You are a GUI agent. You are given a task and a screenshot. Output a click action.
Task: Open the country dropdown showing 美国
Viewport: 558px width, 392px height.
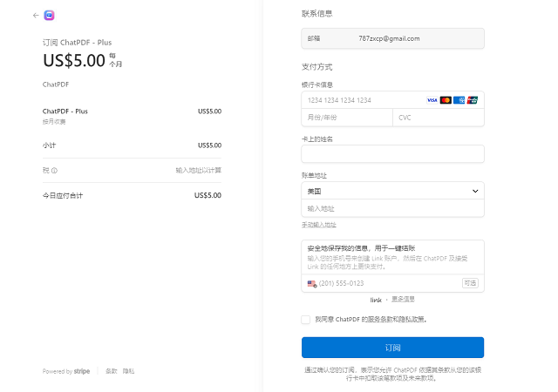point(392,191)
